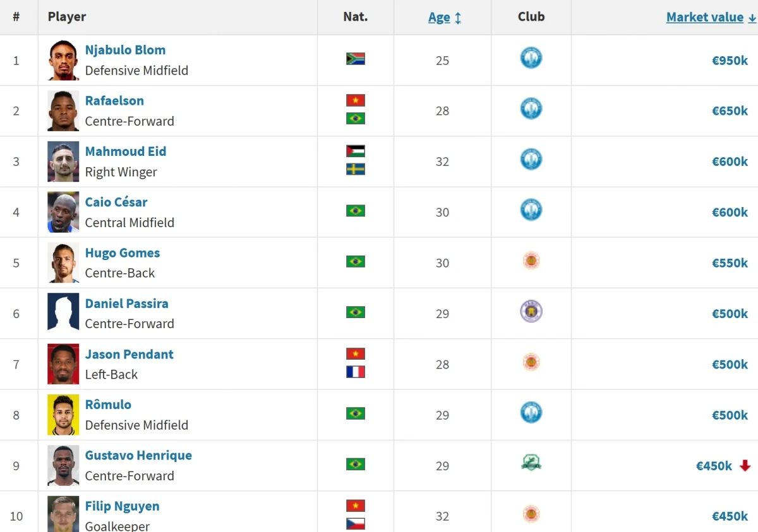
Task: Sort the table by Age column
Action: tap(439, 18)
